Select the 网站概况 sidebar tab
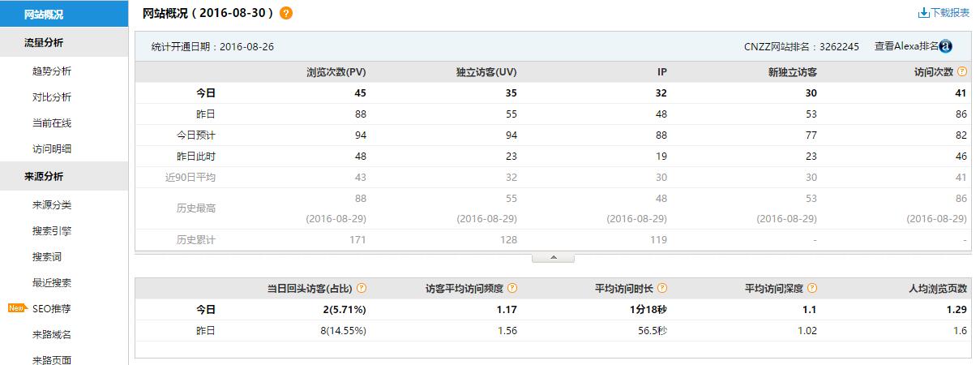 [44, 14]
